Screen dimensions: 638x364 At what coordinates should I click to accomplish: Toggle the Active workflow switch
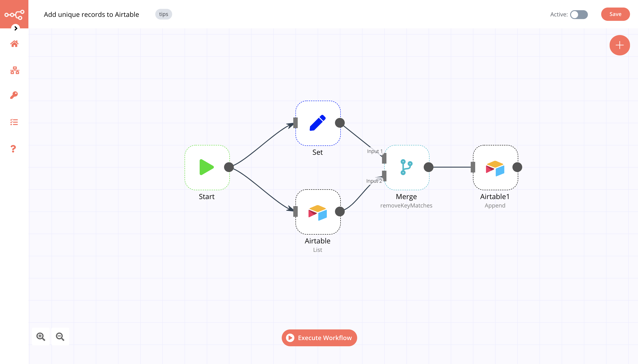click(579, 14)
